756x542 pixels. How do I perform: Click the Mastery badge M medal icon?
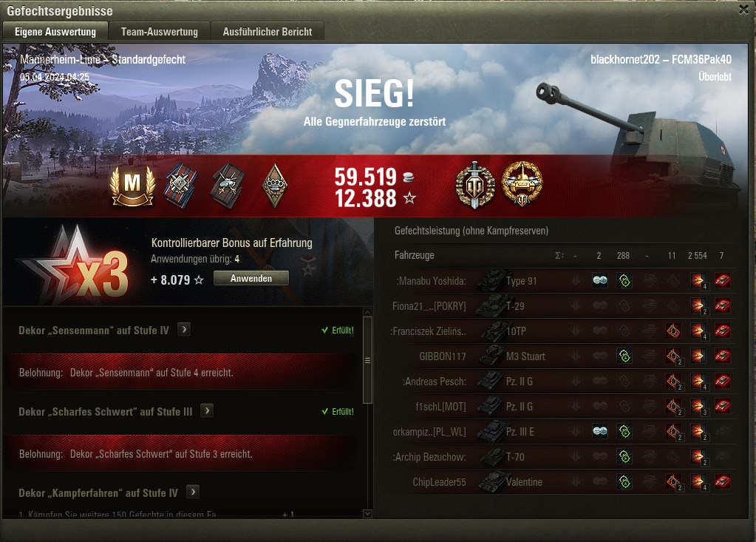point(132,186)
